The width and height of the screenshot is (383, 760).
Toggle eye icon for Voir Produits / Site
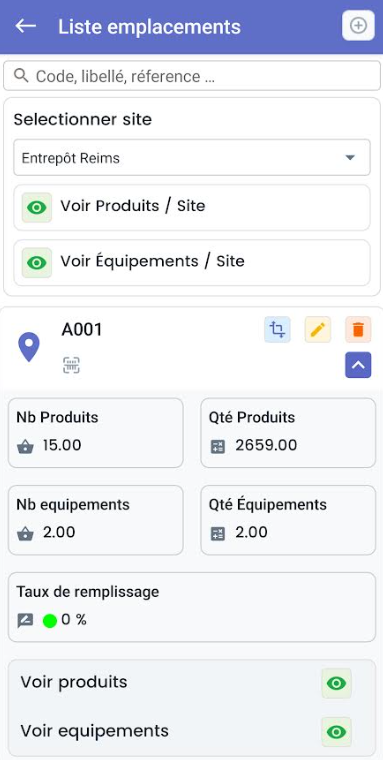[x=37, y=207]
